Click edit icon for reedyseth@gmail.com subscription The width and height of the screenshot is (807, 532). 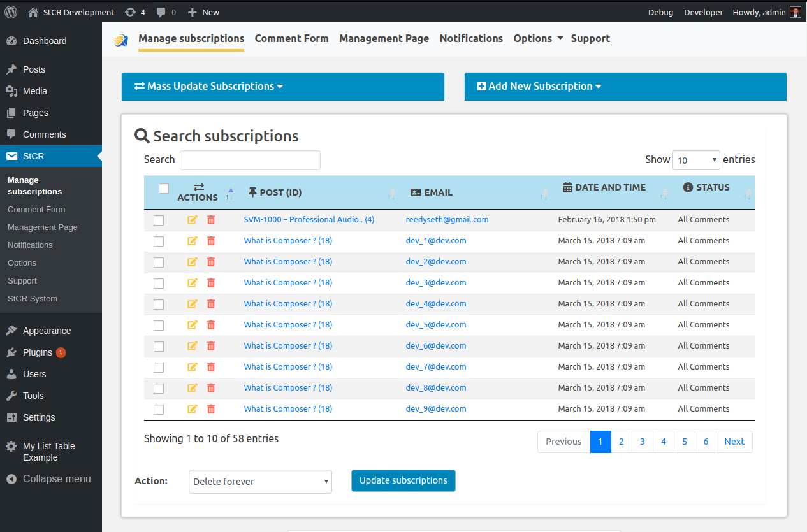(x=193, y=220)
